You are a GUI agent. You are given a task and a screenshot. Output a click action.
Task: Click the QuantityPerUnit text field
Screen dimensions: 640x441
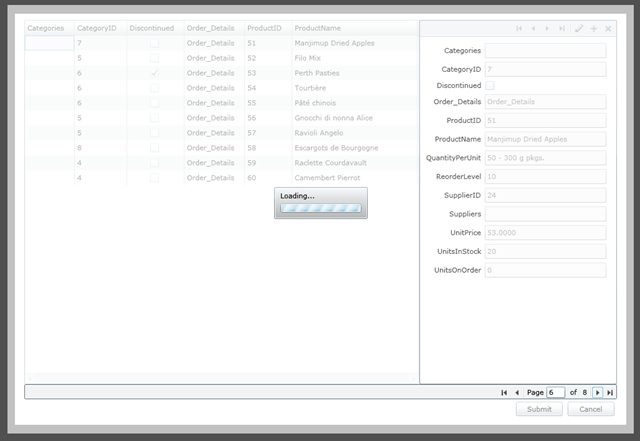545,158
